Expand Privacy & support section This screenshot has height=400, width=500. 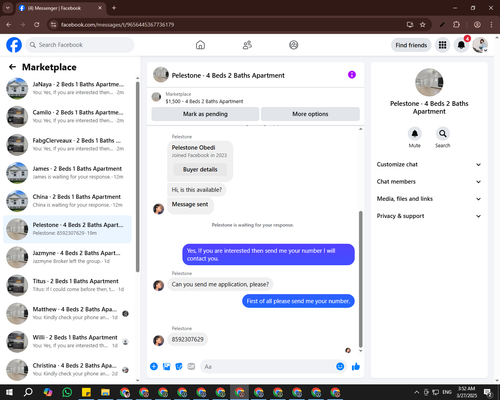(x=429, y=216)
